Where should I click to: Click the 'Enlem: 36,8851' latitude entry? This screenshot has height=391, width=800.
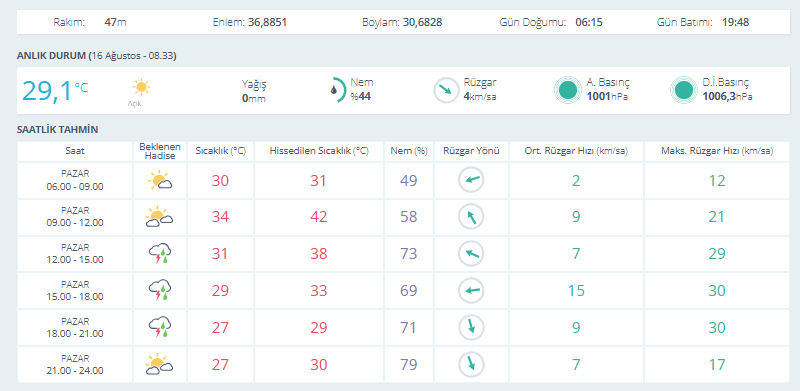point(249,22)
